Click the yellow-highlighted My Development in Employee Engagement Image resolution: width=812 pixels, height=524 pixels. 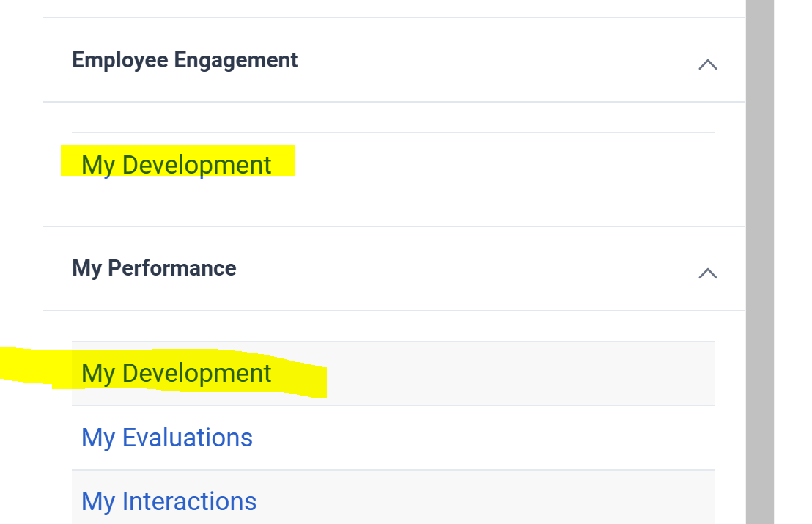tap(177, 165)
